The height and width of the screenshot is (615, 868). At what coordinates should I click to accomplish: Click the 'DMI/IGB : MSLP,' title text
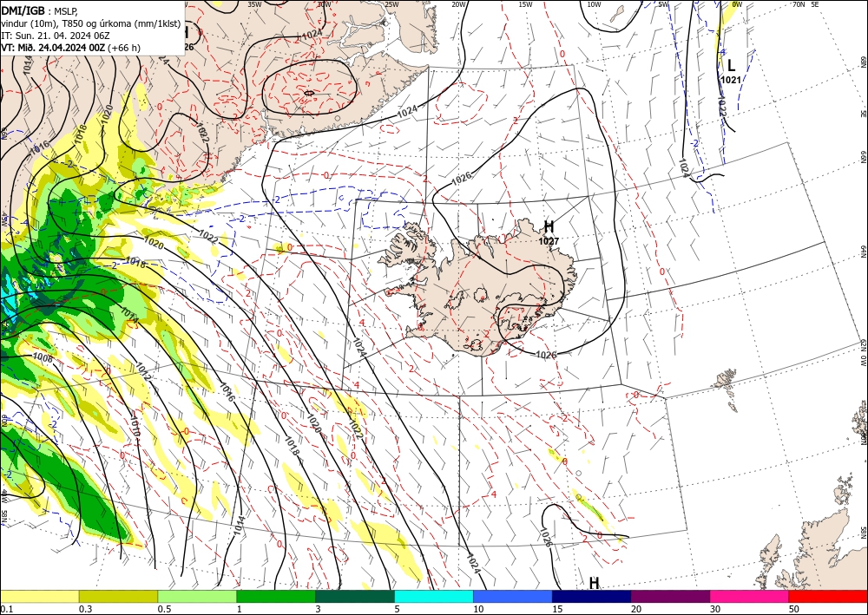tap(39, 10)
